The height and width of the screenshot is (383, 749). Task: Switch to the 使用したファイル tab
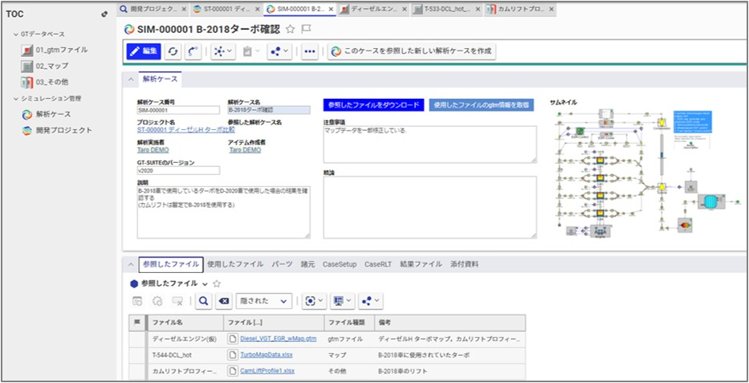[235, 264]
